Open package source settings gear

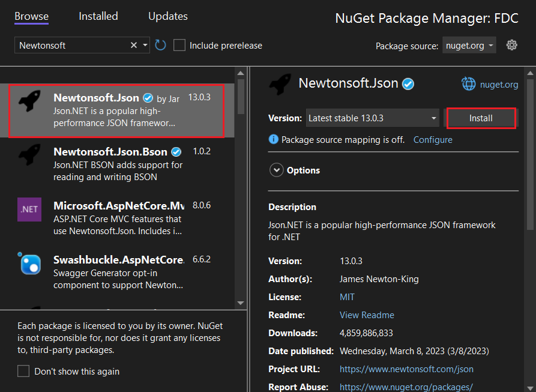(x=512, y=45)
